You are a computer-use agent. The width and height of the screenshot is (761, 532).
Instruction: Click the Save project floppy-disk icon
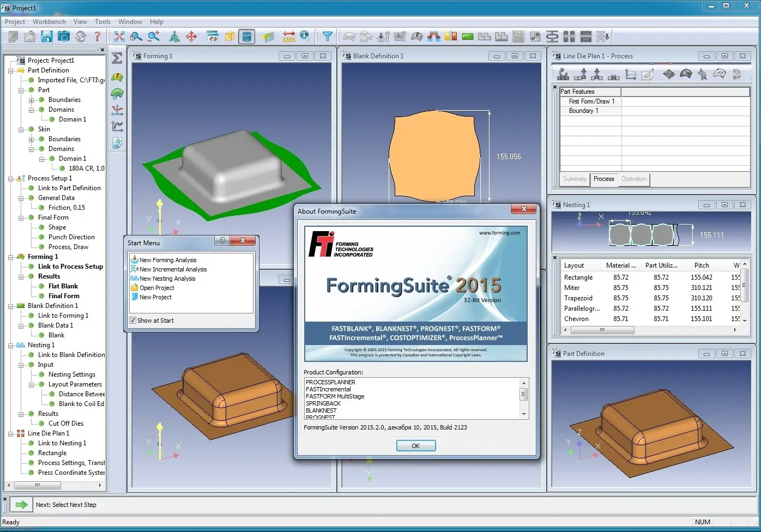pos(47,37)
